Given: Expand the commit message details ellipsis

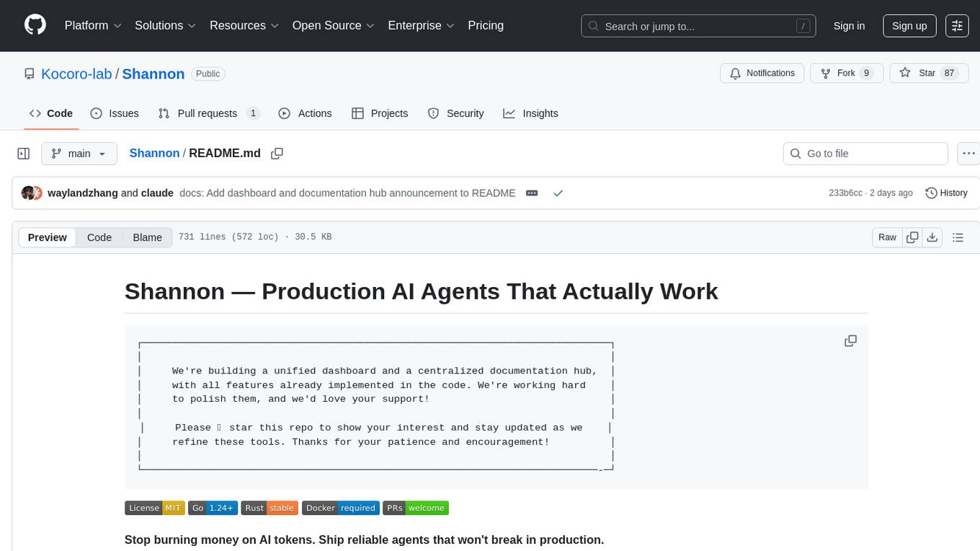Looking at the screenshot, I should pyautogui.click(x=532, y=193).
